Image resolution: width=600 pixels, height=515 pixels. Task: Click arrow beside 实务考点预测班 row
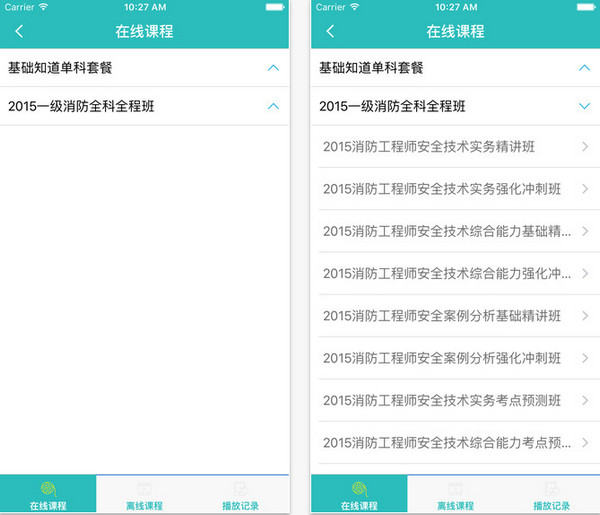pos(585,401)
